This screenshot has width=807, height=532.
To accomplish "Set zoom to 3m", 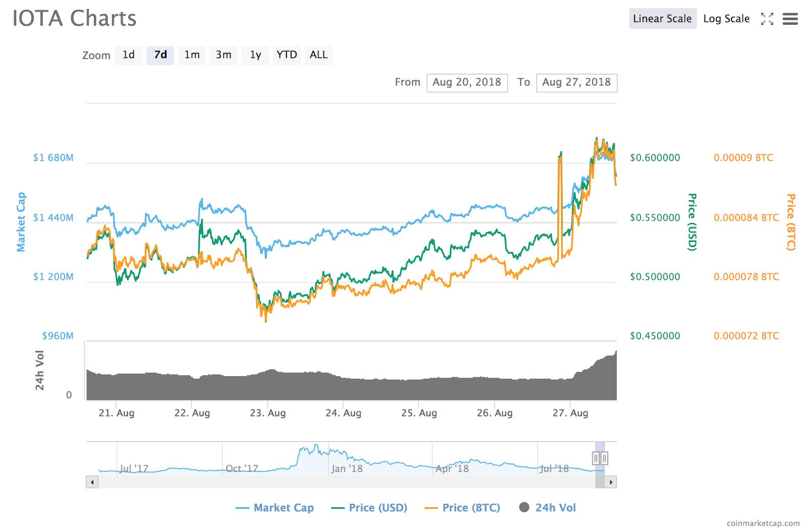I will (223, 55).
